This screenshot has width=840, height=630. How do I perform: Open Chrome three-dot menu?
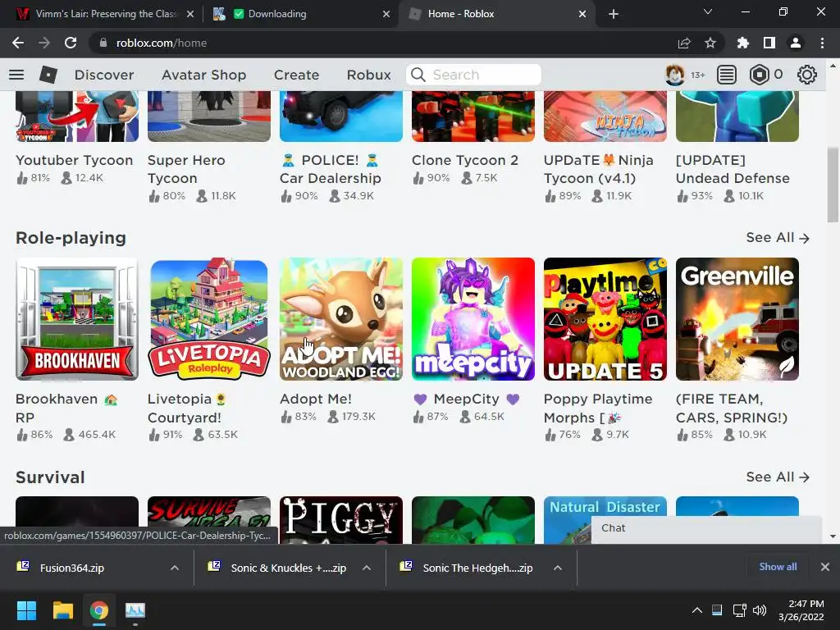click(822, 43)
